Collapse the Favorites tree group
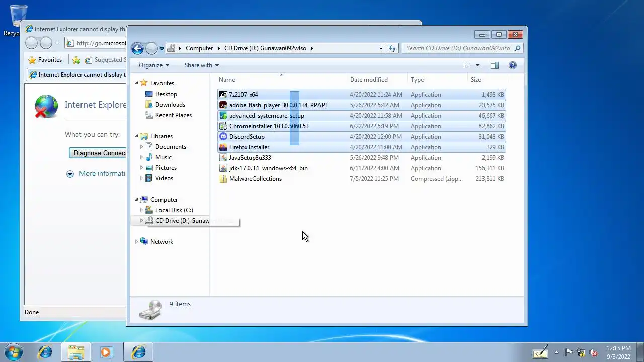Image resolution: width=644 pixels, height=362 pixels. [136, 83]
